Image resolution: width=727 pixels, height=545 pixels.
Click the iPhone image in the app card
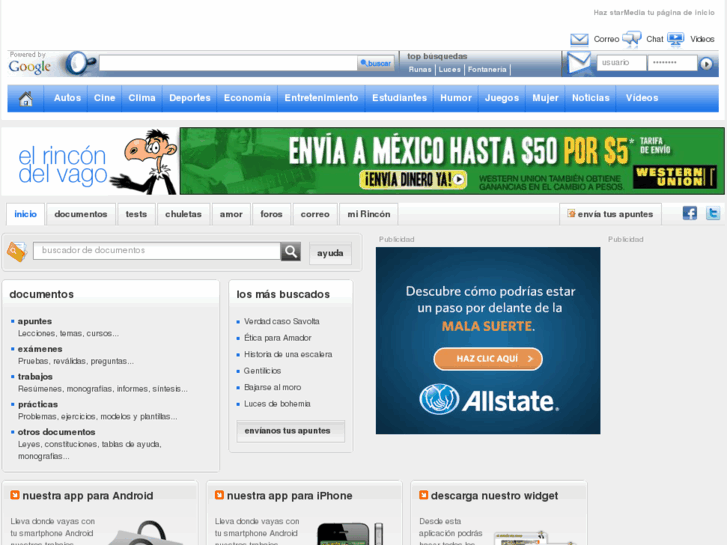[350, 533]
